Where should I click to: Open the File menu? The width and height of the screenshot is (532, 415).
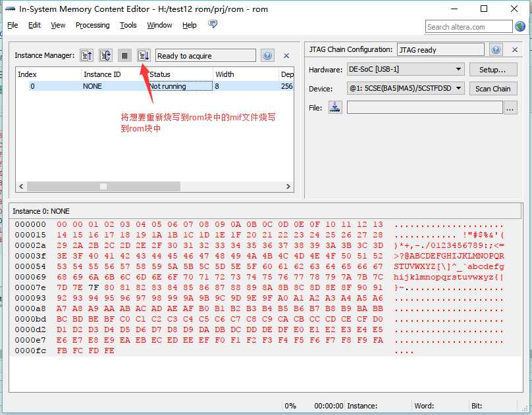pyautogui.click(x=13, y=25)
